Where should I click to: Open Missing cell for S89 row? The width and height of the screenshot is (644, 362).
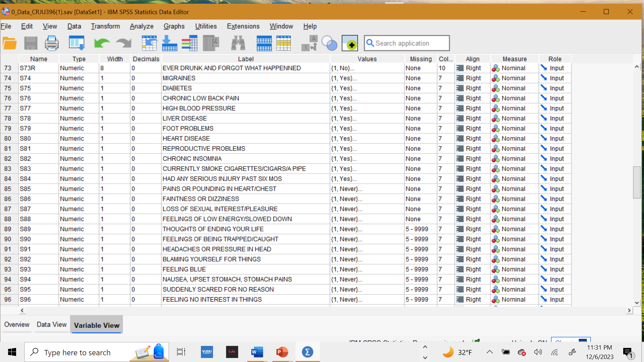[421, 229]
